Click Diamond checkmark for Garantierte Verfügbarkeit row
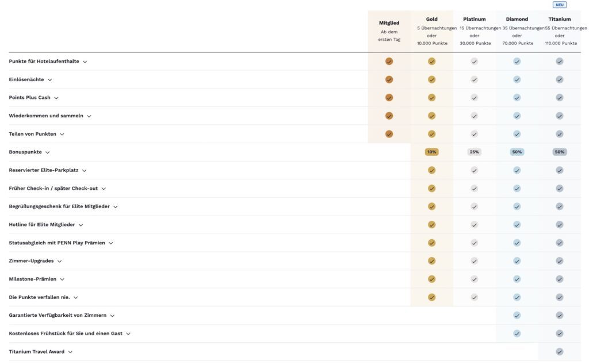589x364 pixels. coord(517,315)
